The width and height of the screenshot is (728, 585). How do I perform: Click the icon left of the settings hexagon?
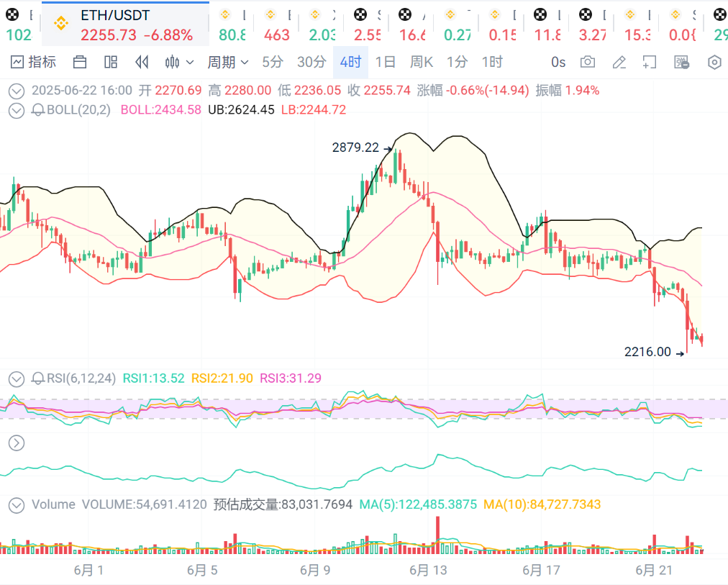pyautogui.click(x=681, y=62)
